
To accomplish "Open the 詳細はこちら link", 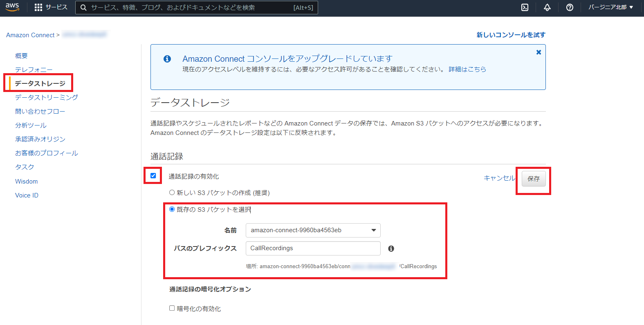I will [467, 69].
